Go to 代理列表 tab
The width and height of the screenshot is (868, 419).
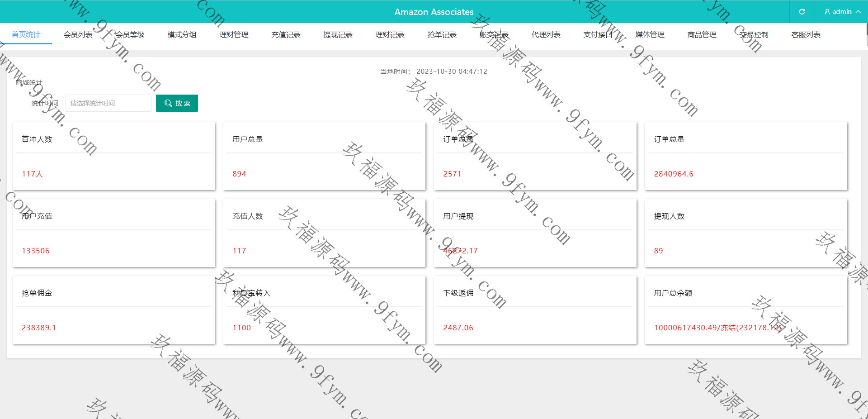coord(546,35)
